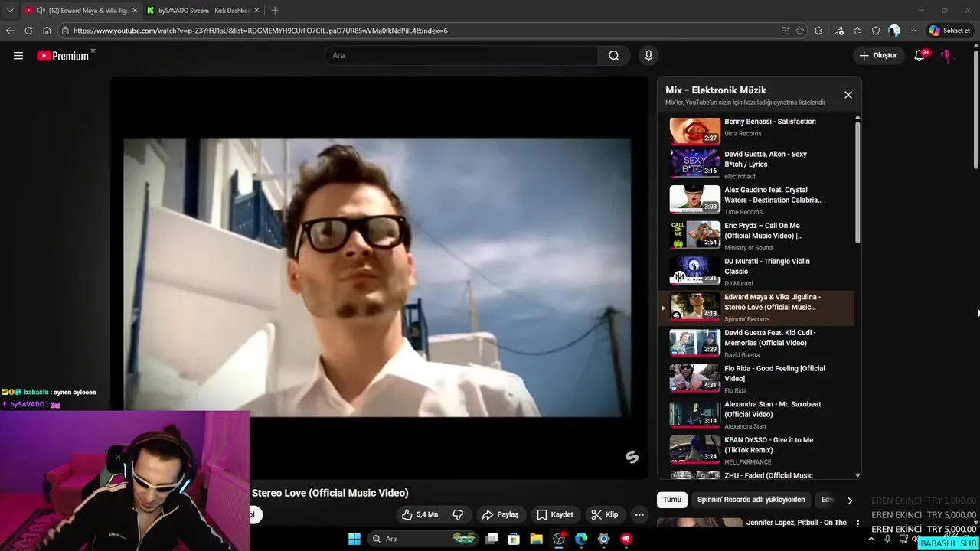The width and height of the screenshot is (980, 551).
Task: Open the Sohbet et Copilot chat button
Action: [949, 31]
